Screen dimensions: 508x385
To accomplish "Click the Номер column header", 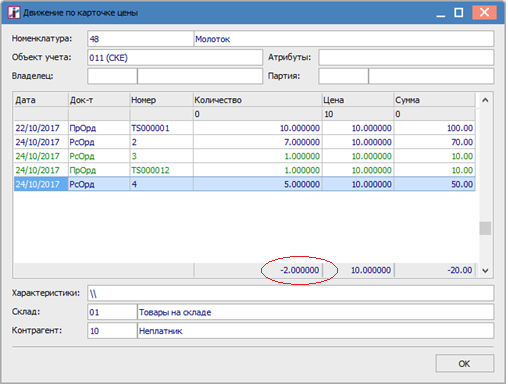I will point(161,100).
